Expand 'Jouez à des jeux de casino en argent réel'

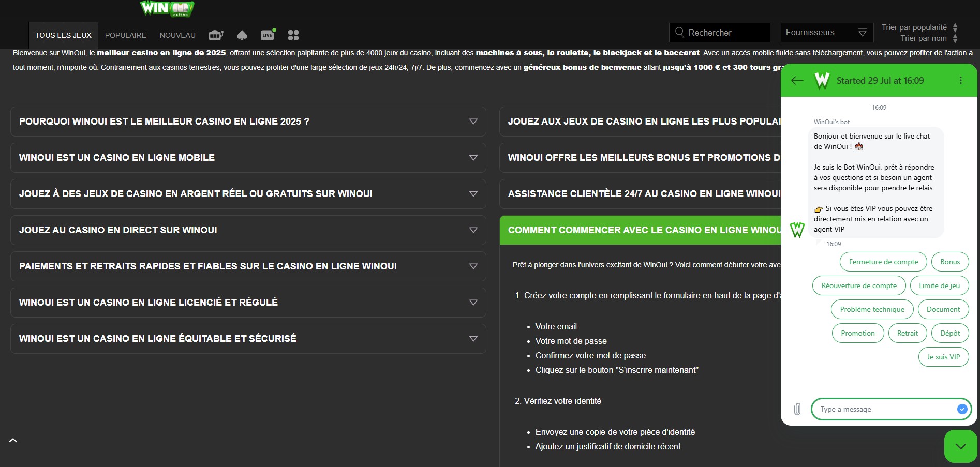(x=248, y=194)
